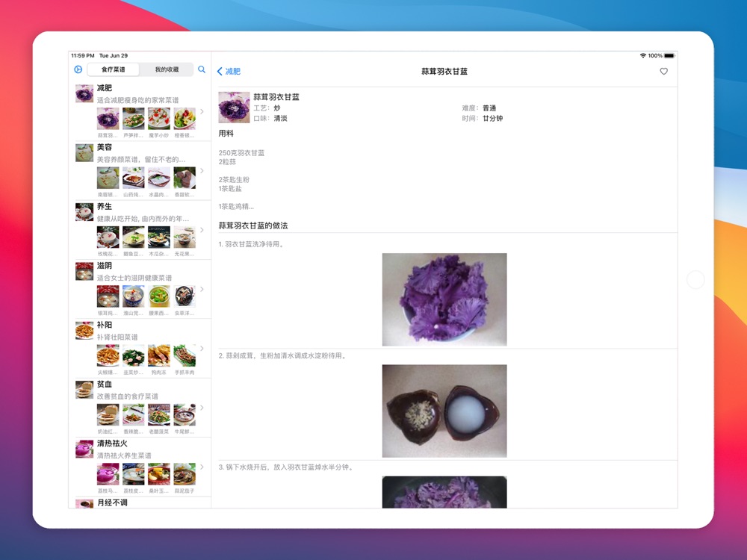Open the 芦笋拌… recipe thumbnail
Viewport: 747px width, 560px height.
(134, 119)
